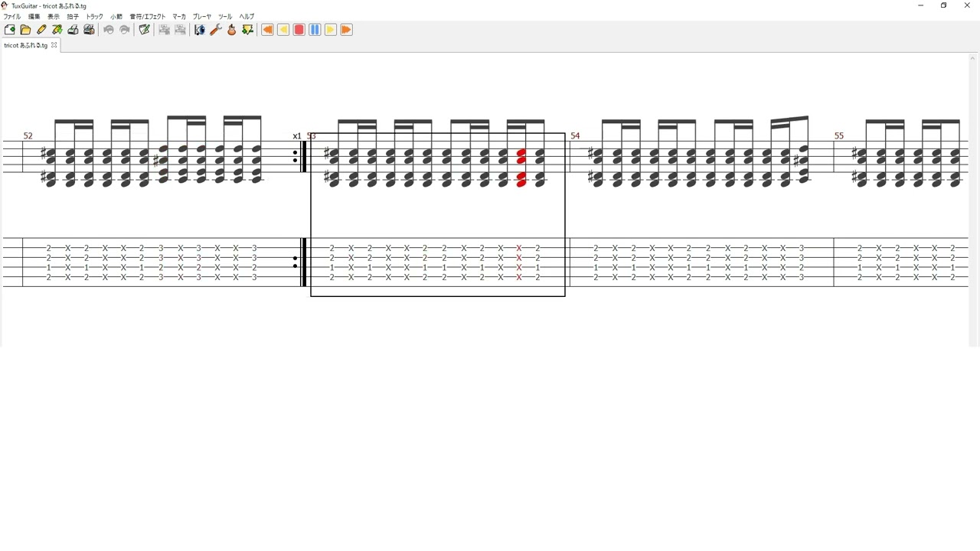Open the ツール menu
980x551 pixels.
coord(225,16)
